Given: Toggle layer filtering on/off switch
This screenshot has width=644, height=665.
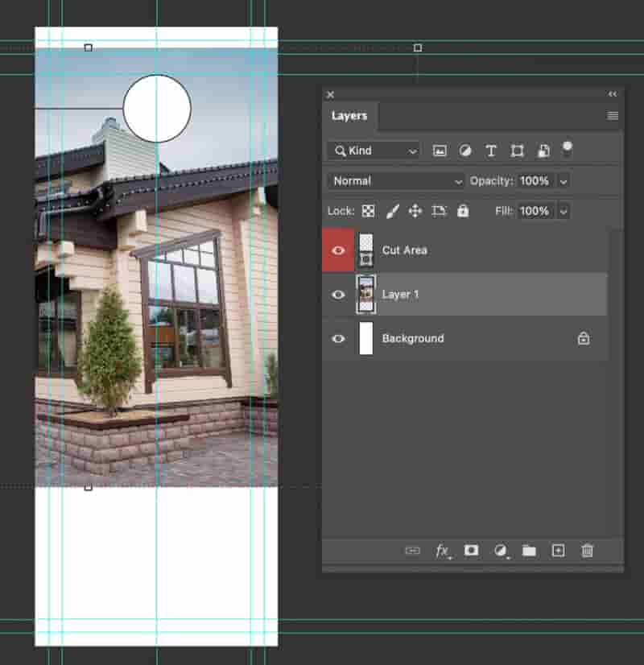Looking at the screenshot, I should tap(567, 149).
